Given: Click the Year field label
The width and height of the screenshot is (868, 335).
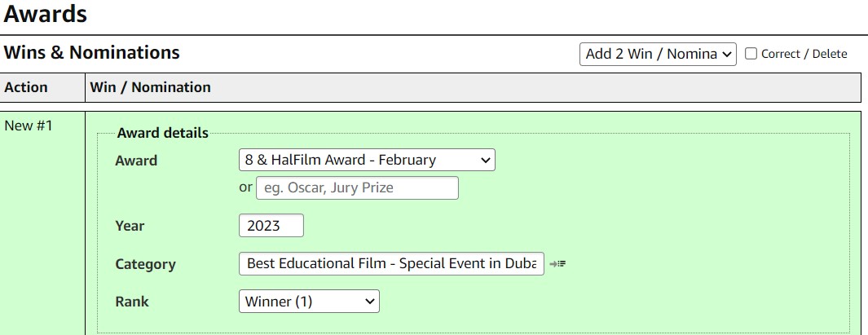Looking at the screenshot, I should (x=130, y=226).
